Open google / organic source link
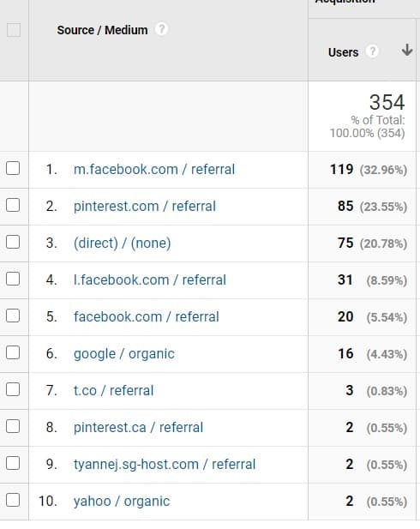Viewport: 420px width, 529px height. 124,354
